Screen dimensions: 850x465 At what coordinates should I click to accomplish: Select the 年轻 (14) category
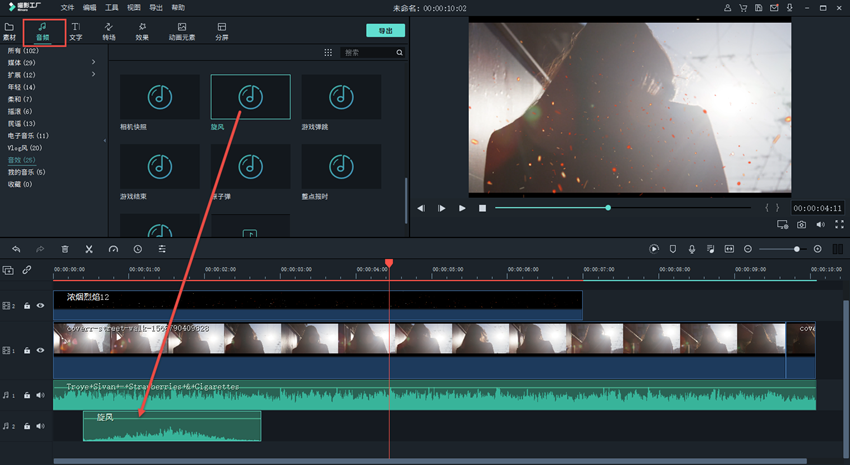point(21,87)
